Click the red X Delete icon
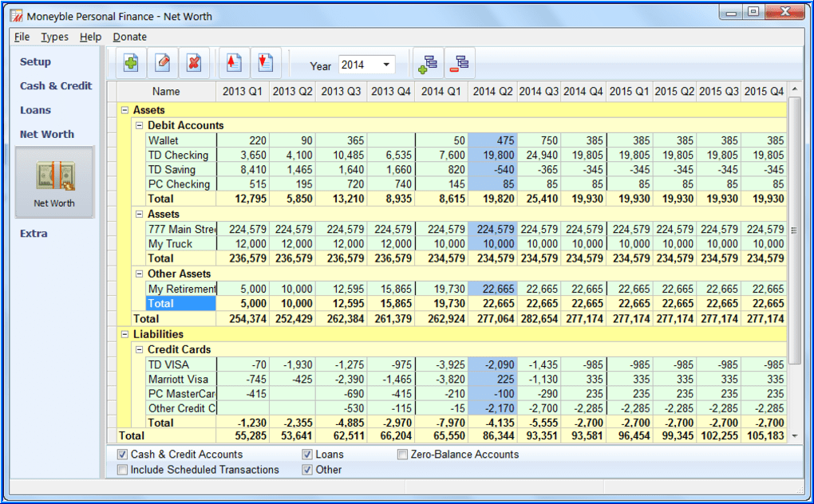Image resolution: width=814 pixels, height=504 pixels. tap(194, 62)
